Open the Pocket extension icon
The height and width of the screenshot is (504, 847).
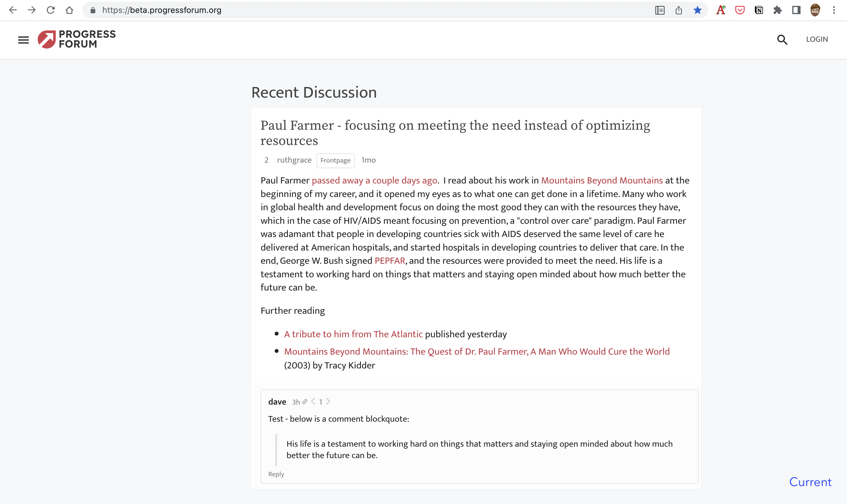[x=739, y=10]
